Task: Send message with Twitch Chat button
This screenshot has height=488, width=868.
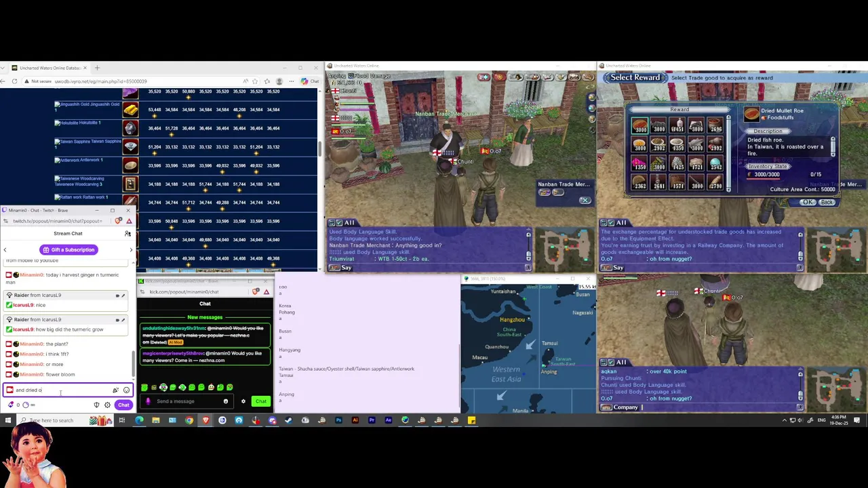Action: tap(123, 405)
